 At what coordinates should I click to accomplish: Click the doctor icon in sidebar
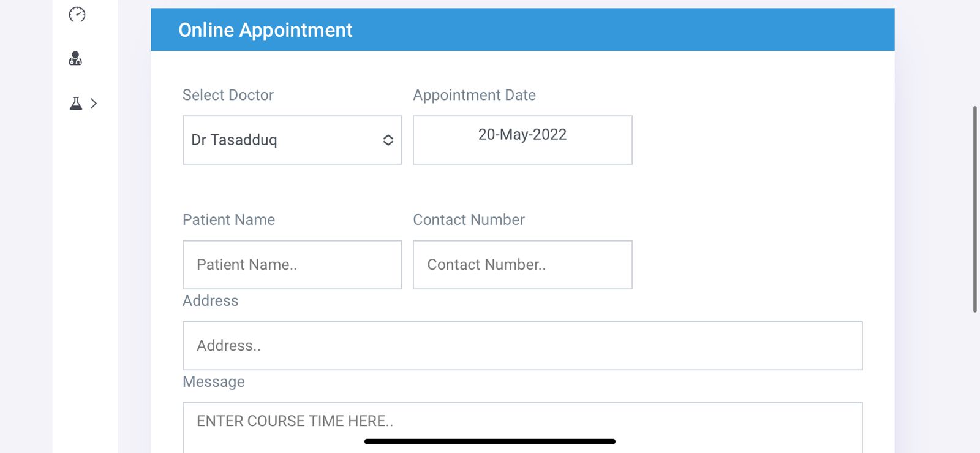(x=75, y=59)
